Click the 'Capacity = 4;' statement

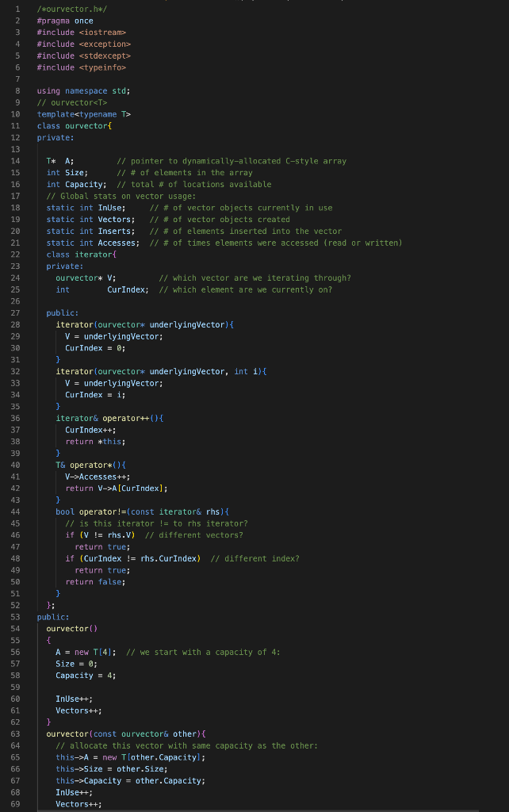(x=86, y=676)
